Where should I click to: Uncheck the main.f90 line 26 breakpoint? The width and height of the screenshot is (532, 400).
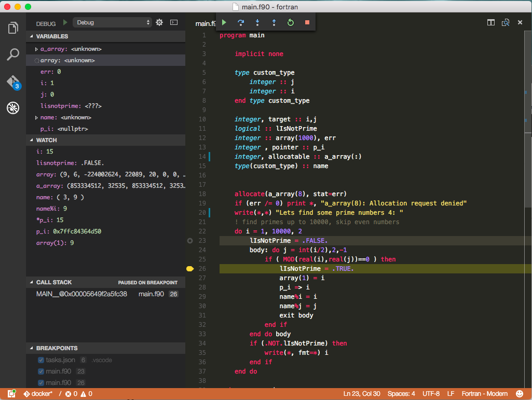click(x=41, y=383)
